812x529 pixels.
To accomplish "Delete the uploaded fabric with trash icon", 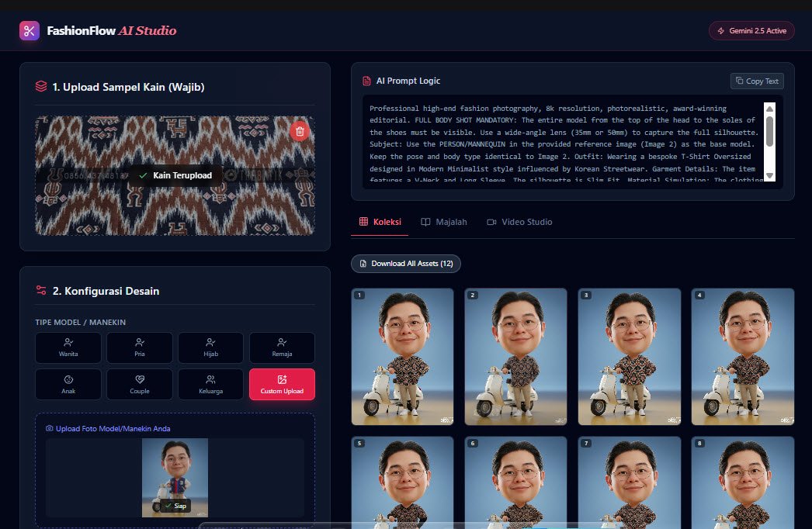I will pos(300,131).
